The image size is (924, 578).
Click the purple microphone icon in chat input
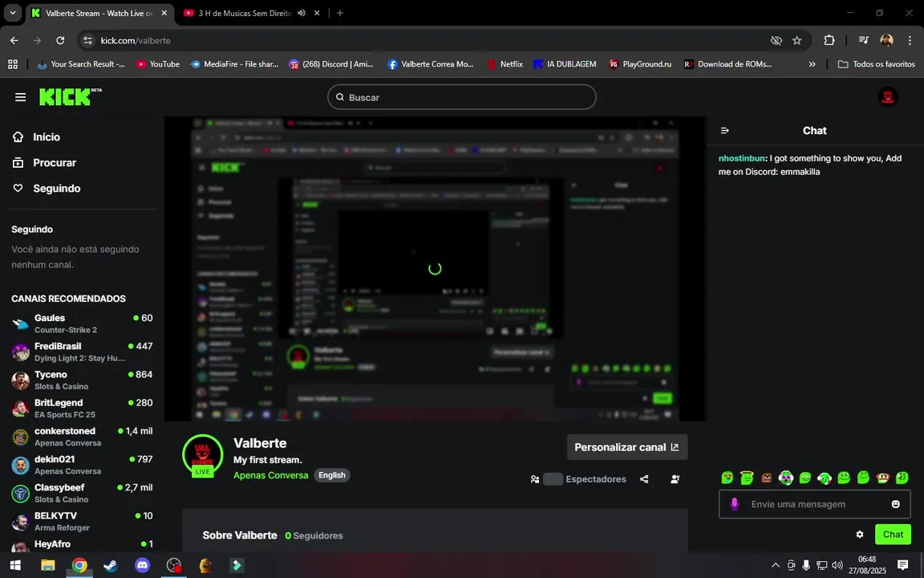734,504
